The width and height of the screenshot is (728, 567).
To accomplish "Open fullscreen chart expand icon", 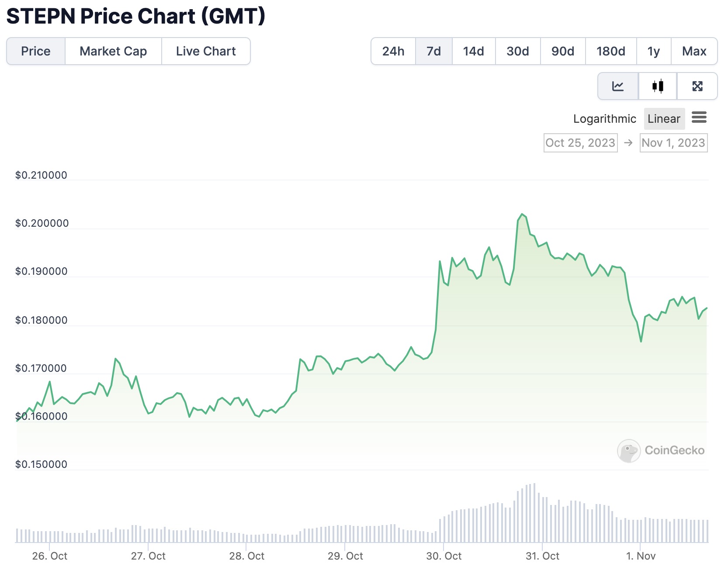I will coord(697,86).
